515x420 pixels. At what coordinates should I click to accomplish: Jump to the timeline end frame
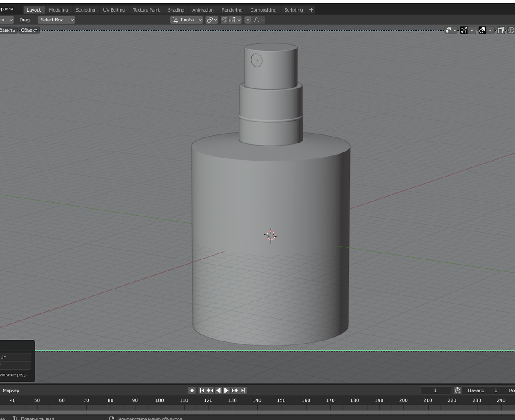tap(243, 390)
